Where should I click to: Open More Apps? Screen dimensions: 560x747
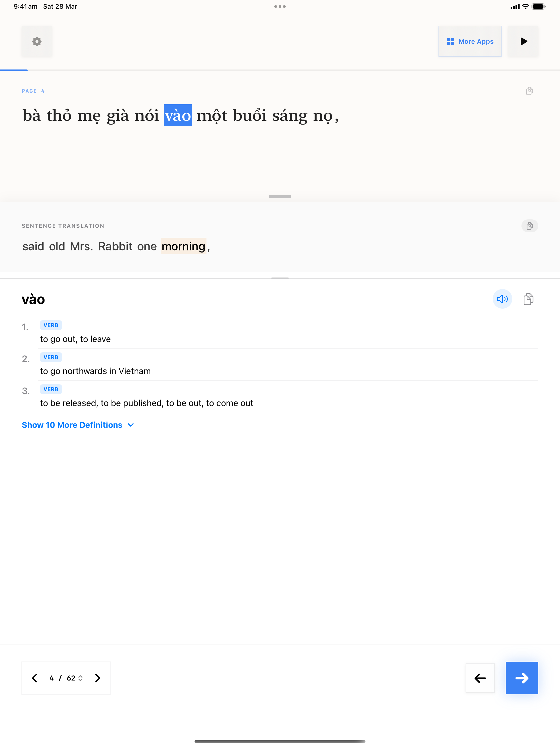[470, 42]
